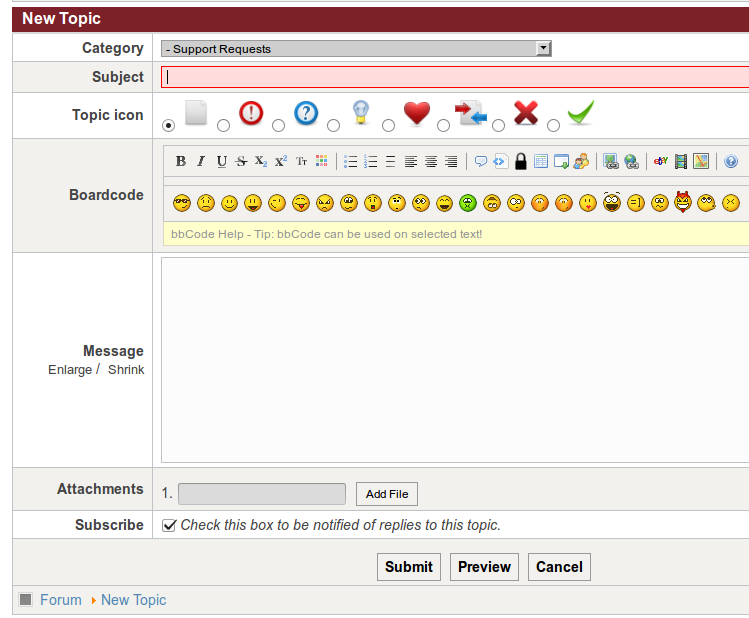
Task: Align text right
Action: pos(451,161)
